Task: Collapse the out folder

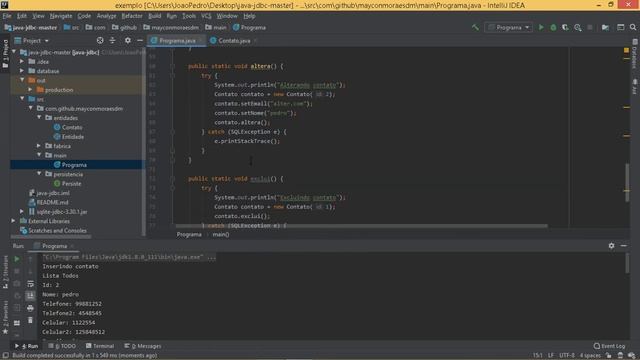Action: tap(22, 80)
